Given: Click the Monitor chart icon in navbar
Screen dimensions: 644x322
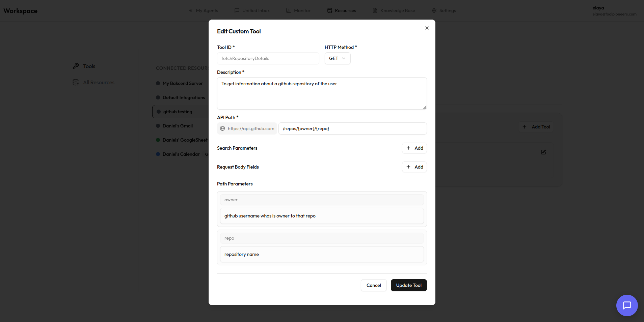Looking at the screenshot, I should pyautogui.click(x=289, y=10).
